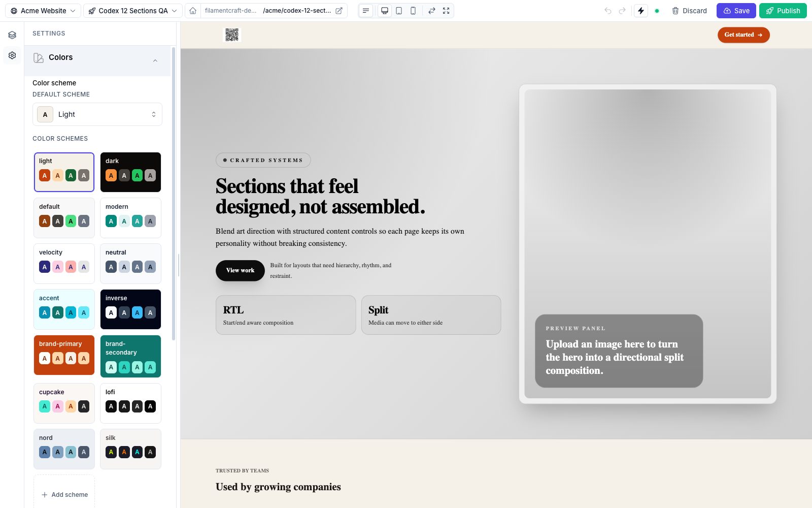This screenshot has height=508, width=812.
Task: Click the Split feature card
Action: (431, 315)
